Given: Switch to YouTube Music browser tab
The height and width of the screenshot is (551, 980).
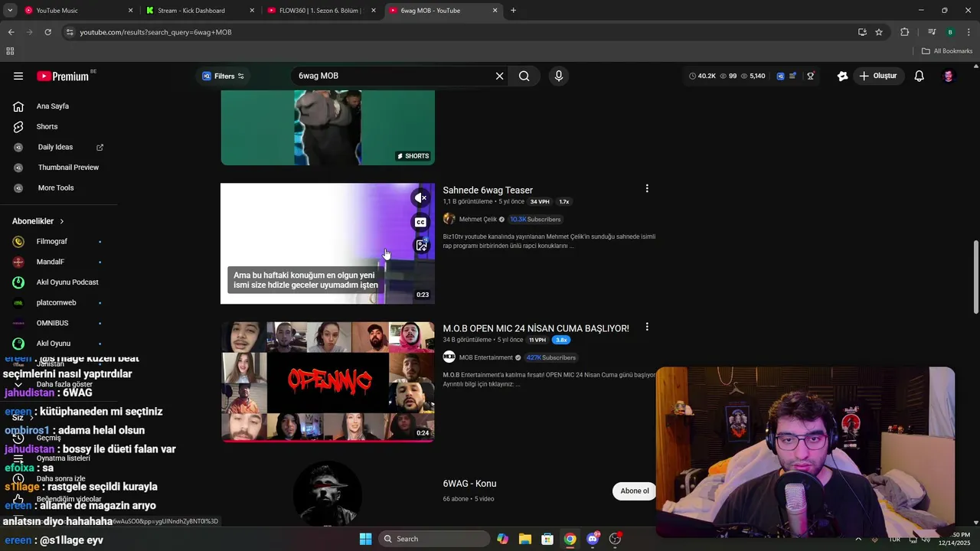Looking at the screenshot, I should pos(77,11).
